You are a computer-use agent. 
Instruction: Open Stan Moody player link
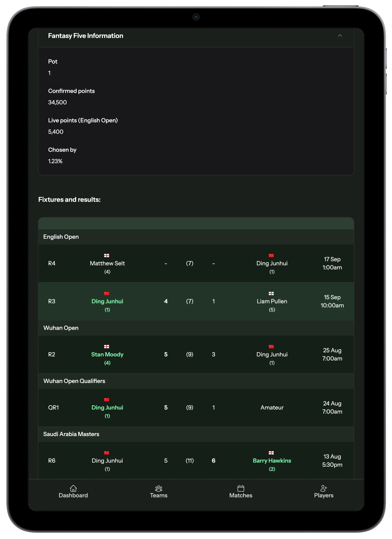pos(107,354)
